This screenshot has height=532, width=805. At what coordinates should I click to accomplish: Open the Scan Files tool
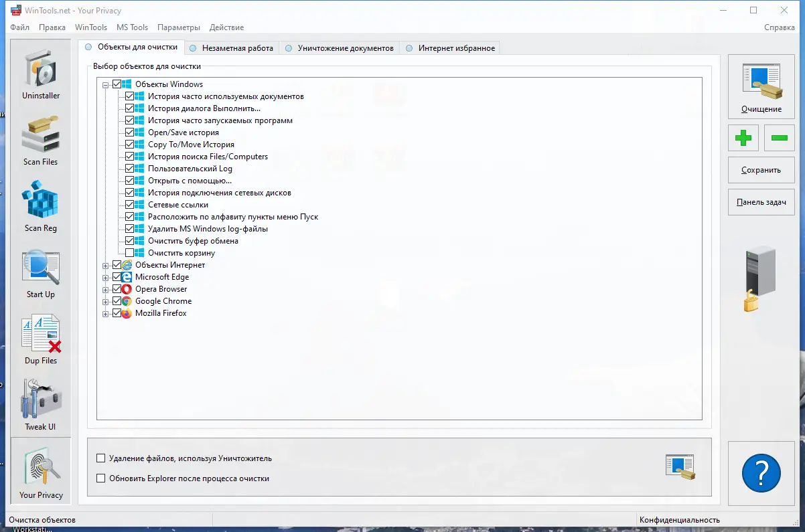click(41, 139)
